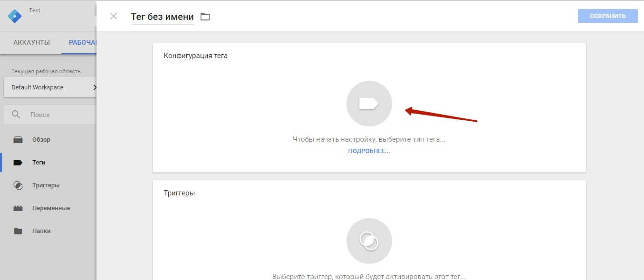Edit the tag name 'Тег без имени'
Image resolution: width=644 pixels, height=280 pixels.
coord(162,17)
